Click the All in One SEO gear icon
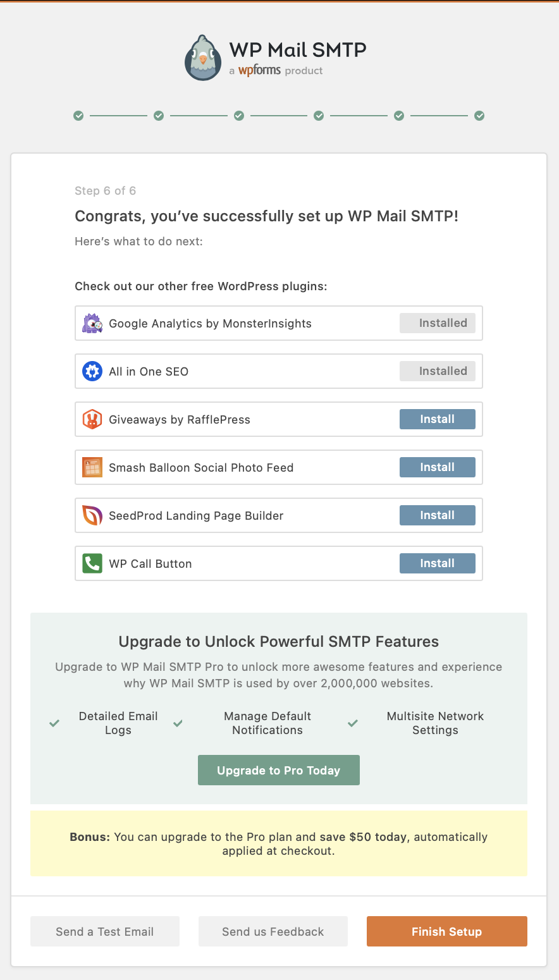 click(x=92, y=371)
